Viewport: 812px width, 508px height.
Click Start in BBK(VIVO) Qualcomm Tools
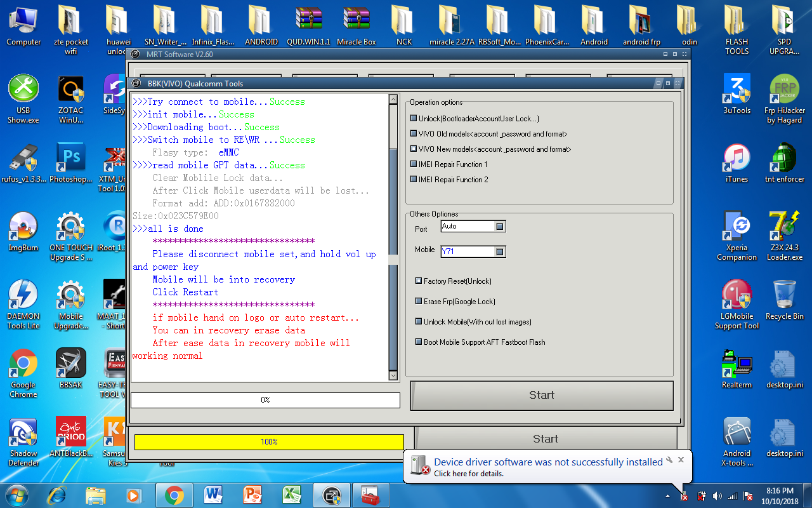[x=542, y=395]
